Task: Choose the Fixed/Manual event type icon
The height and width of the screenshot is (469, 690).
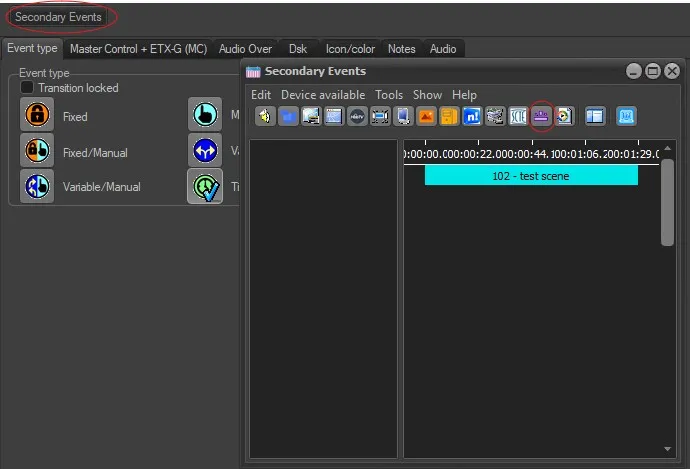Action: point(37,151)
